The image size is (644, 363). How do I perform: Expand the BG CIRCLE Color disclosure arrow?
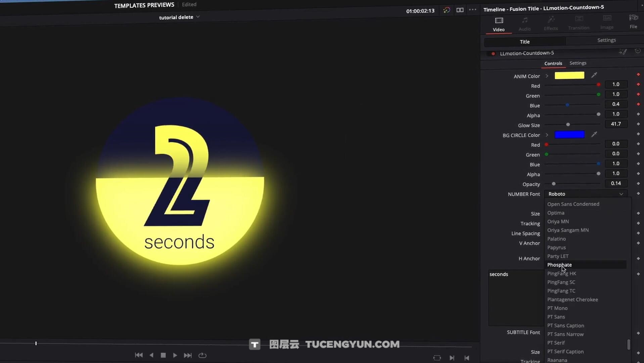pyautogui.click(x=547, y=135)
